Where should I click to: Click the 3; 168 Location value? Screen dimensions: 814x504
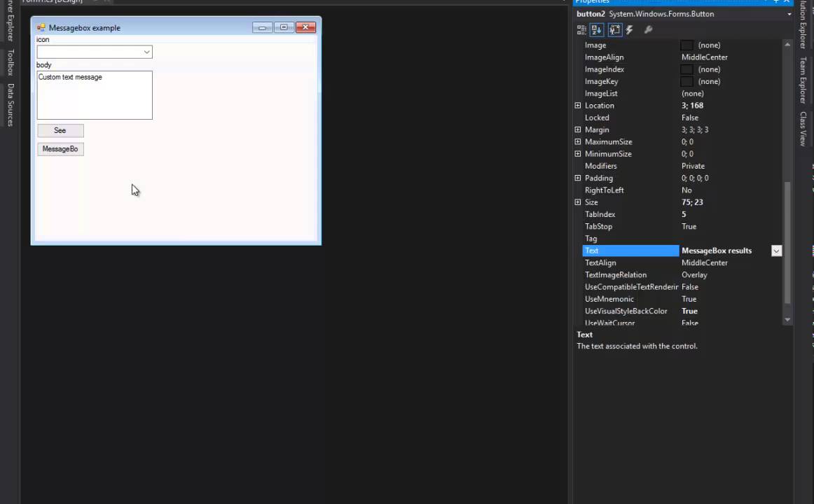(x=692, y=106)
